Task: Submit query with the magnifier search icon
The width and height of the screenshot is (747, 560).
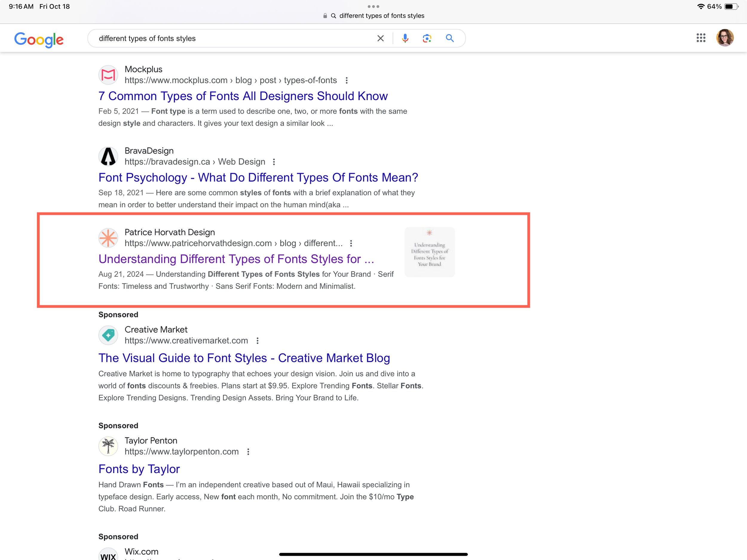Action: point(449,38)
